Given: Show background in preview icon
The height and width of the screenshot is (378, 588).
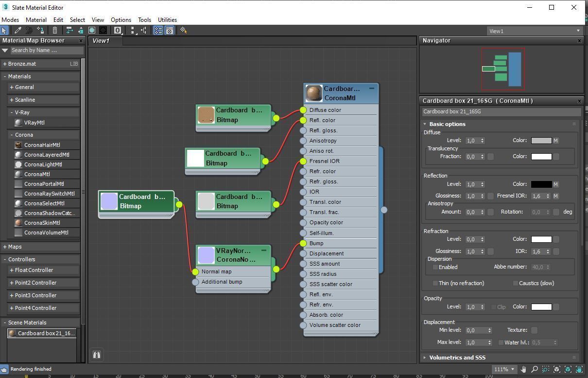Looking at the screenshot, I should [x=103, y=30].
